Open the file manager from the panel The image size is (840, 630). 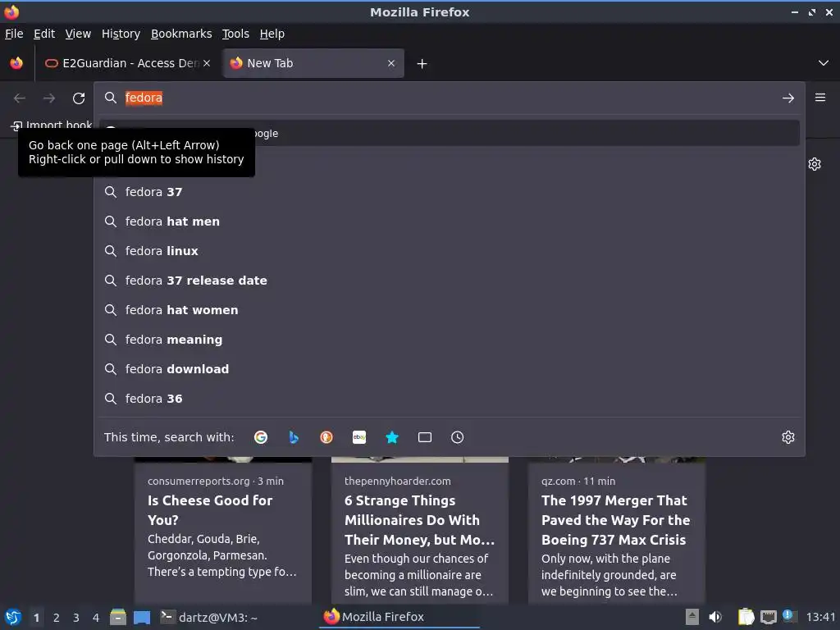tap(118, 617)
